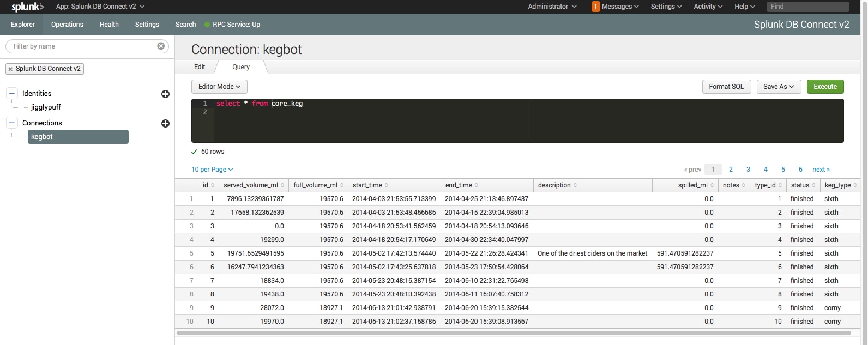868x345 pixels.
Task: Click the start time 2014-06-13 21:02:37.158786
Action: click(394, 322)
